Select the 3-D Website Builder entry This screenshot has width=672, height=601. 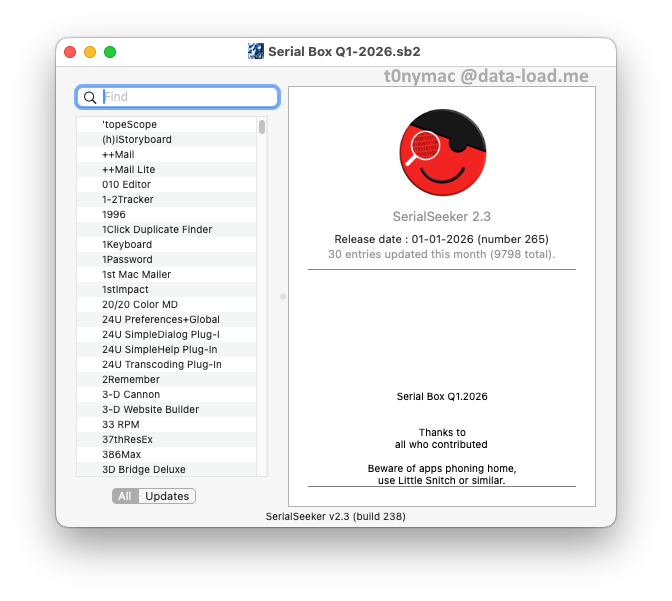(167, 409)
